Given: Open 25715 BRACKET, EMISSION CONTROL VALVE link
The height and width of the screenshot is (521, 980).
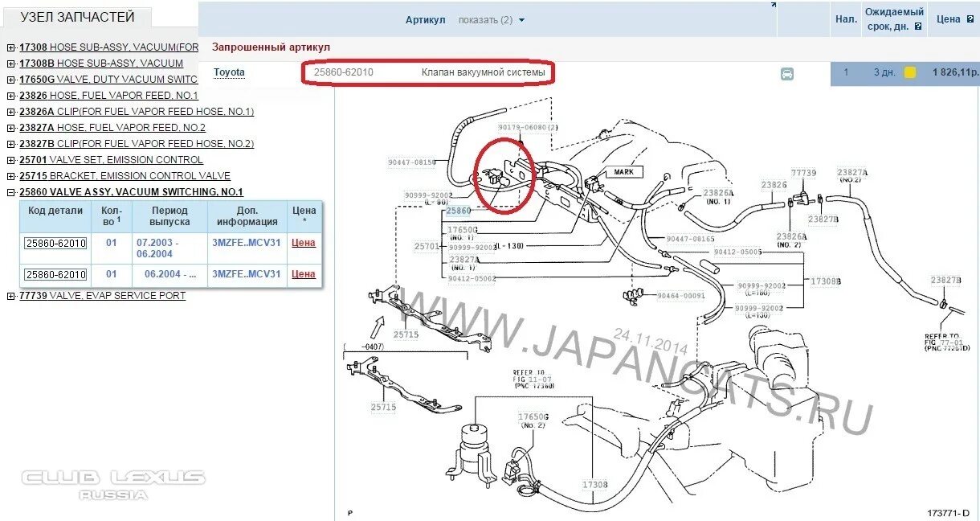Looking at the screenshot, I should coord(125,176).
